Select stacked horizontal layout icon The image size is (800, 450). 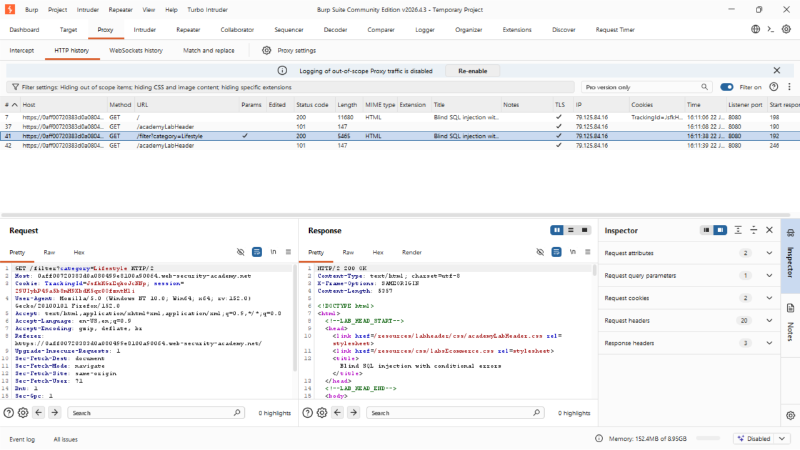[571, 230]
